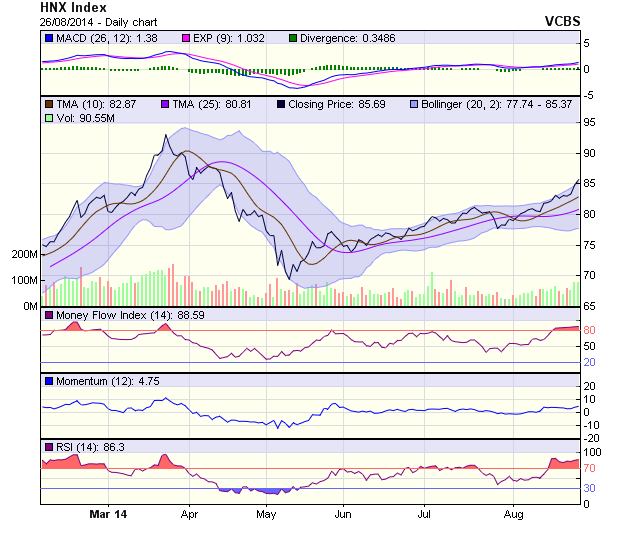Screen dimensions: 620x535
Task: Select the Money Flow Index (14) legend marker
Action: [49, 315]
